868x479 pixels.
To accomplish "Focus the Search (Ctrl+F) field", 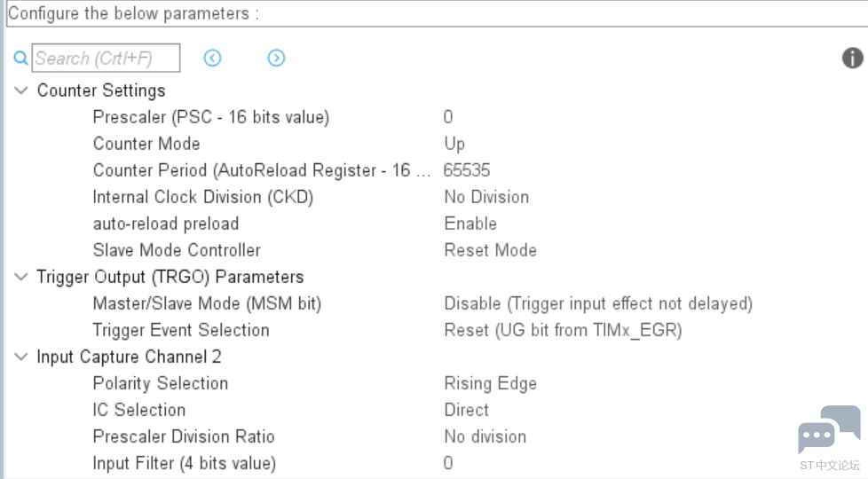I will tap(106, 59).
